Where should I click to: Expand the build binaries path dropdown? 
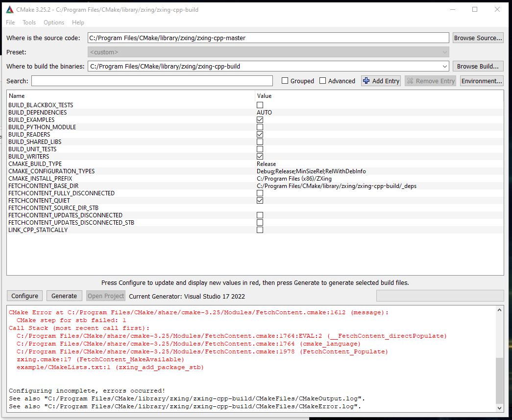444,66
